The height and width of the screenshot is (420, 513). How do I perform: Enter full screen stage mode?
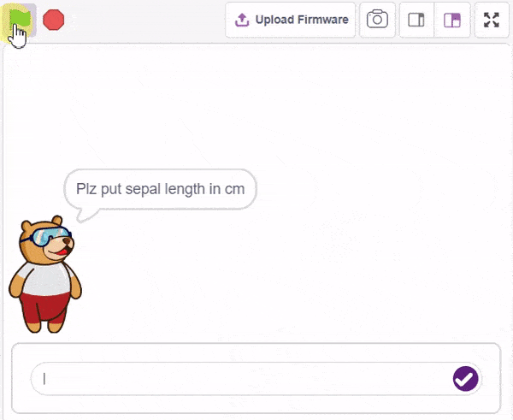click(491, 20)
